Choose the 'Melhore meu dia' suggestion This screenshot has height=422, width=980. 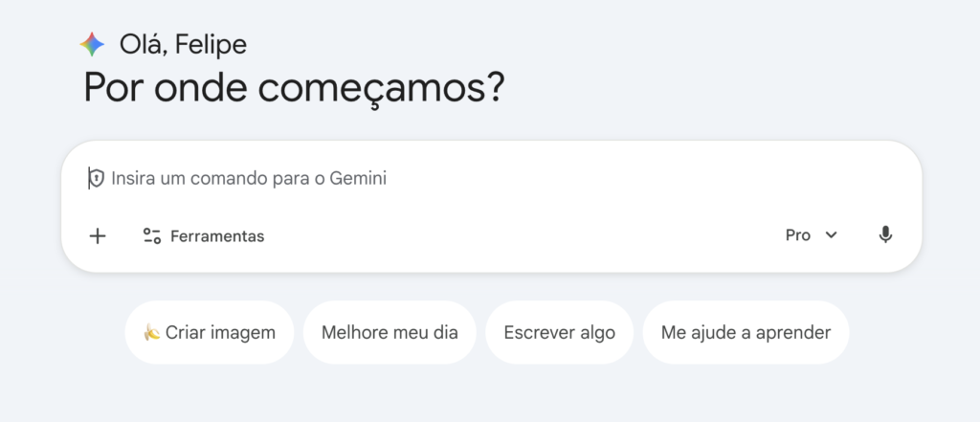click(x=390, y=333)
